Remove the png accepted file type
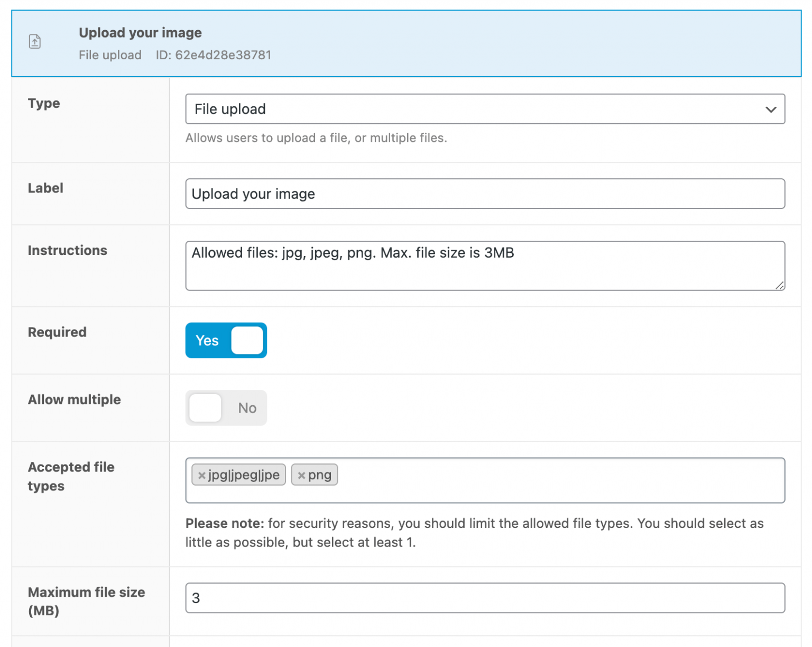 click(x=302, y=475)
